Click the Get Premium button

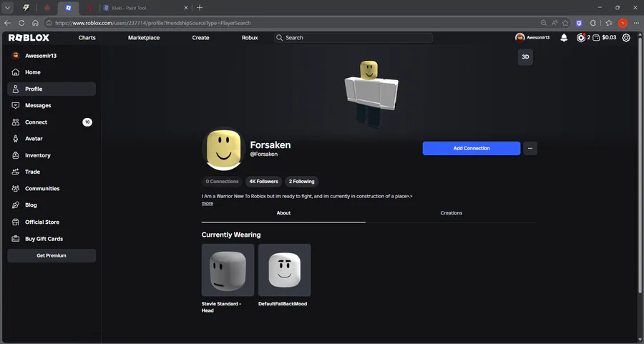pyautogui.click(x=52, y=256)
